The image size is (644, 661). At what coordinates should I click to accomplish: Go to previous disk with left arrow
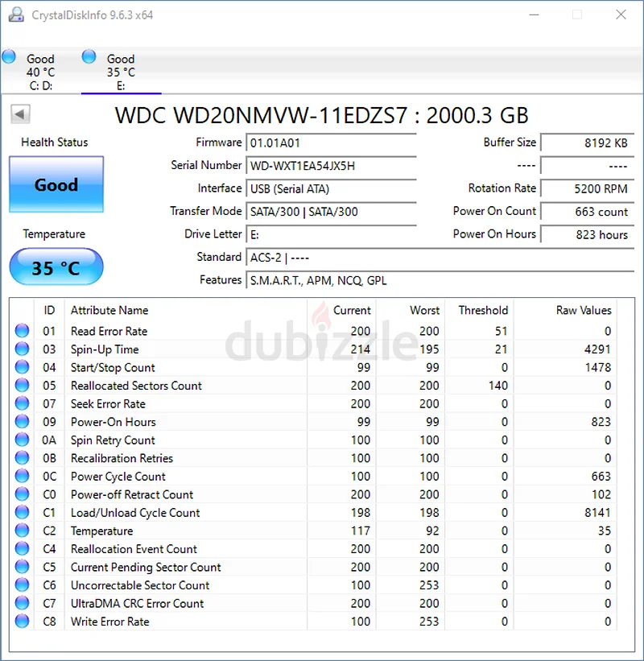20,114
